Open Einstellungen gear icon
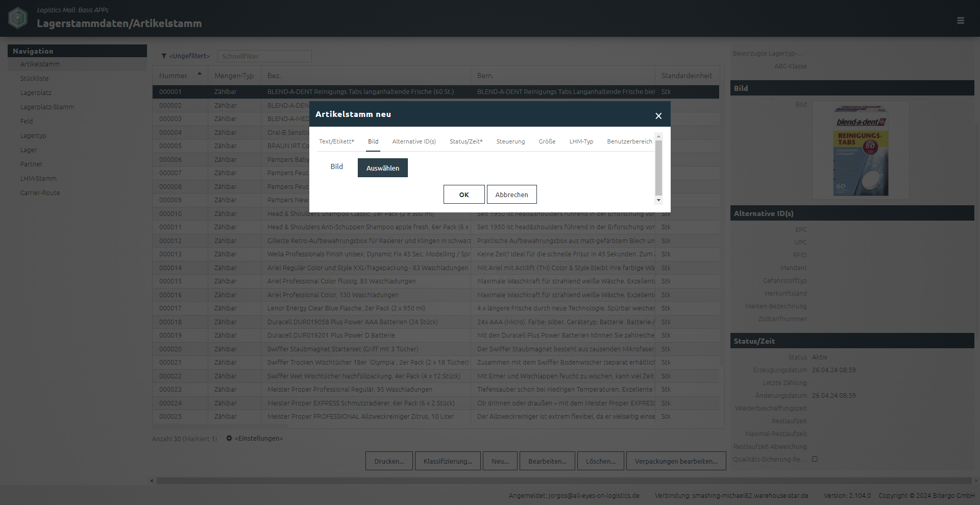The image size is (980, 505). 229,438
